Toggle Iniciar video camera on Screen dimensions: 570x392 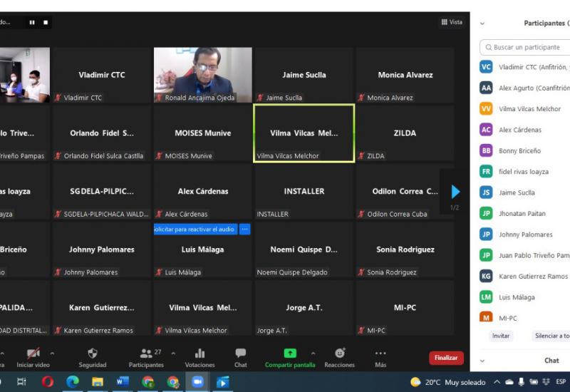pyautogui.click(x=33, y=354)
